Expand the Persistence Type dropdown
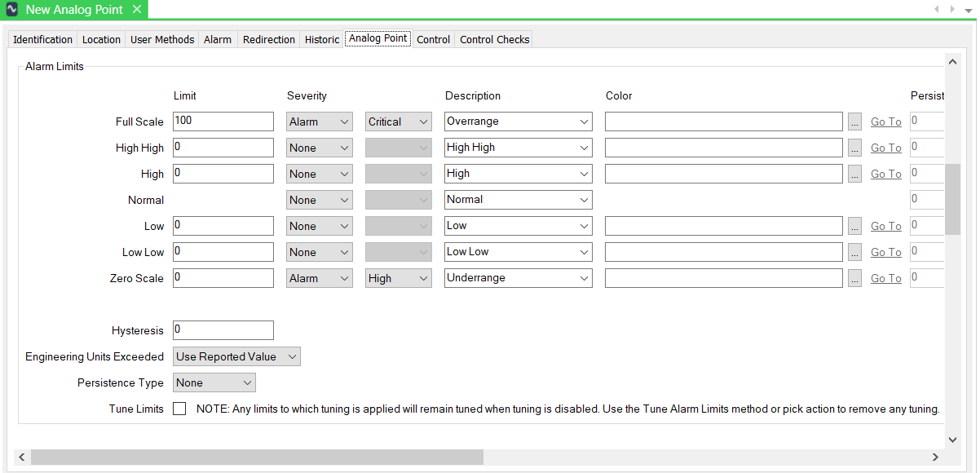Viewport: 980px width, 473px height. [x=214, y=382]
